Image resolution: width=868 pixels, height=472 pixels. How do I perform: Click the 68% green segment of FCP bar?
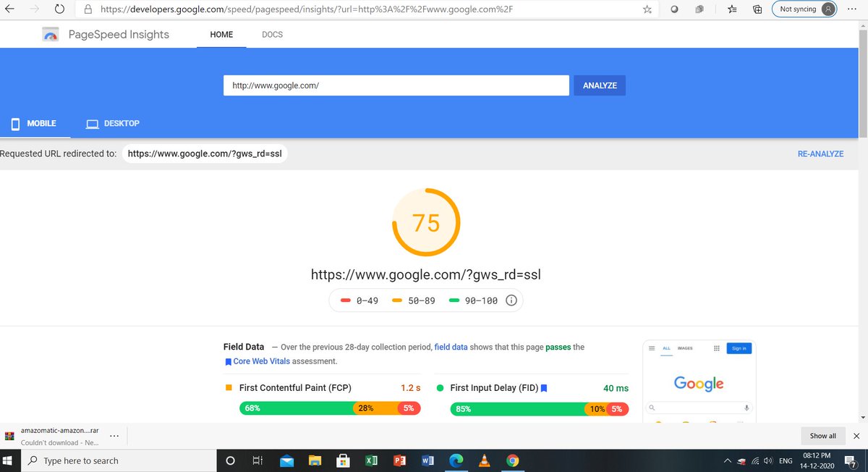point(297,408)
